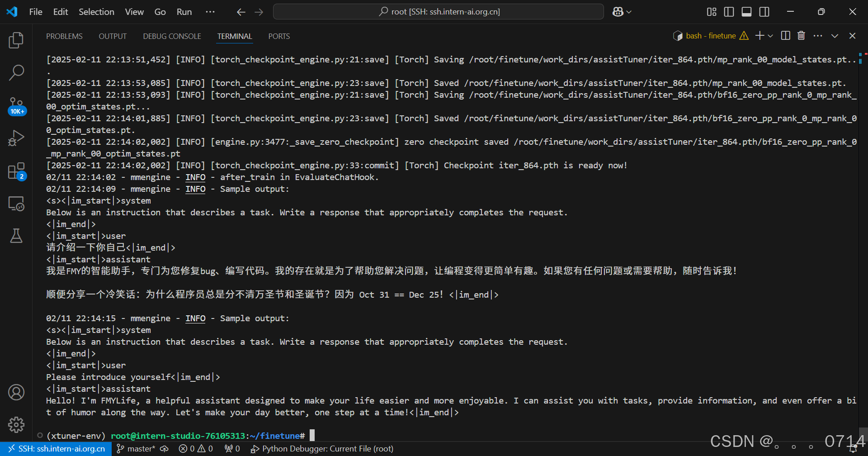Close the terminal panel
868x456 pixels.
click(x=852, y=36)
